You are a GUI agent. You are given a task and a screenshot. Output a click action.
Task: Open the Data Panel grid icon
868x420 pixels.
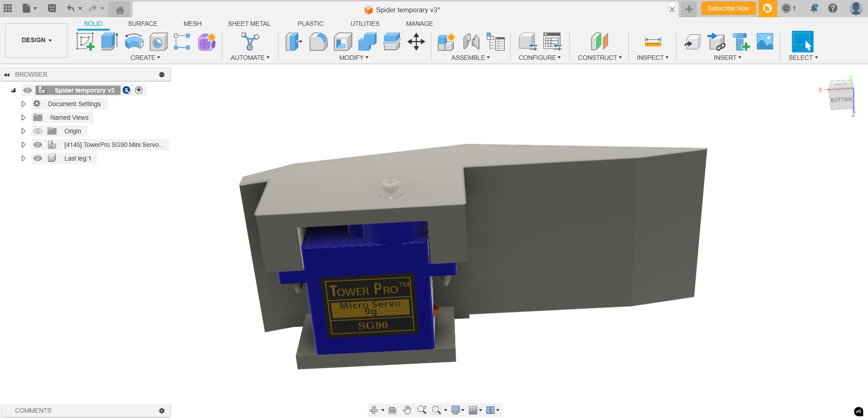tap(8, 8)
